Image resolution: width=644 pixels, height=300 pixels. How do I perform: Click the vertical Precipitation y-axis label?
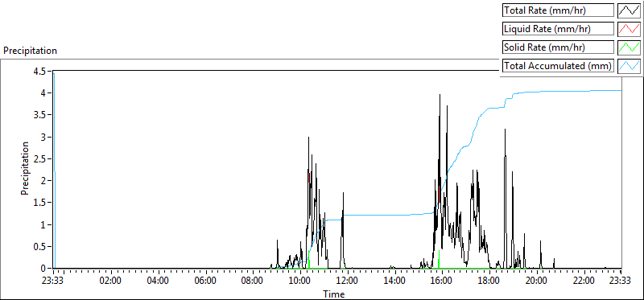[25, 168]
